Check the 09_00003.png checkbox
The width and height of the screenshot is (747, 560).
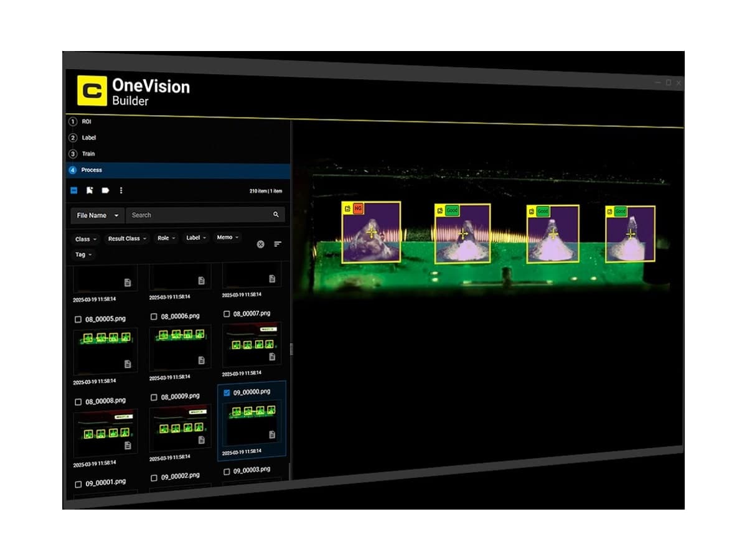pyautogui.click(x=227, y=472)
